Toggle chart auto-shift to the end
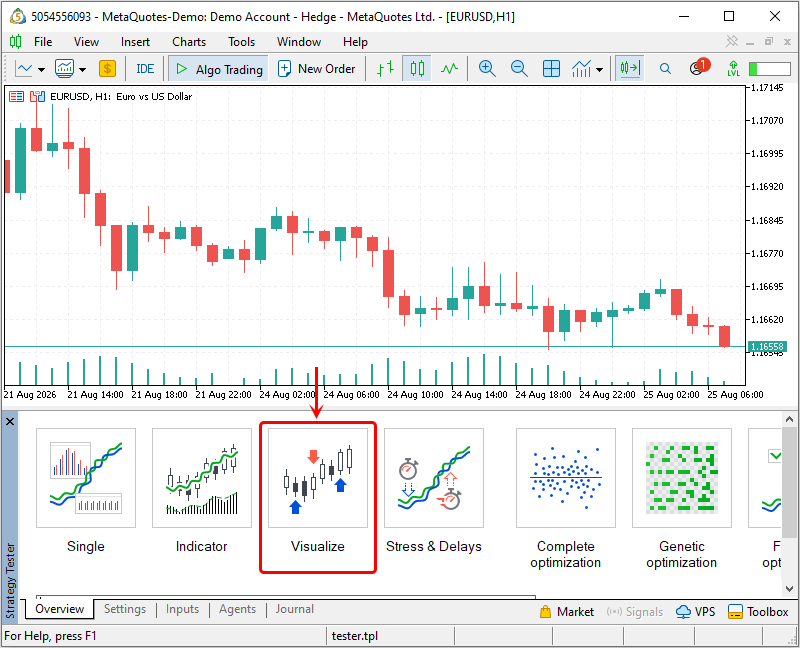Image resolution: width=800 pixels, height=648 pixels. click(630, 68)
